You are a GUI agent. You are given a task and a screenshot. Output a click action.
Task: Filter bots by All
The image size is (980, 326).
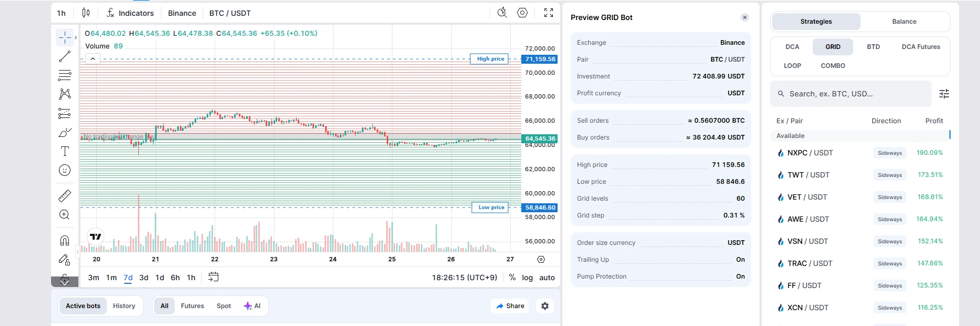pos(165,306)
